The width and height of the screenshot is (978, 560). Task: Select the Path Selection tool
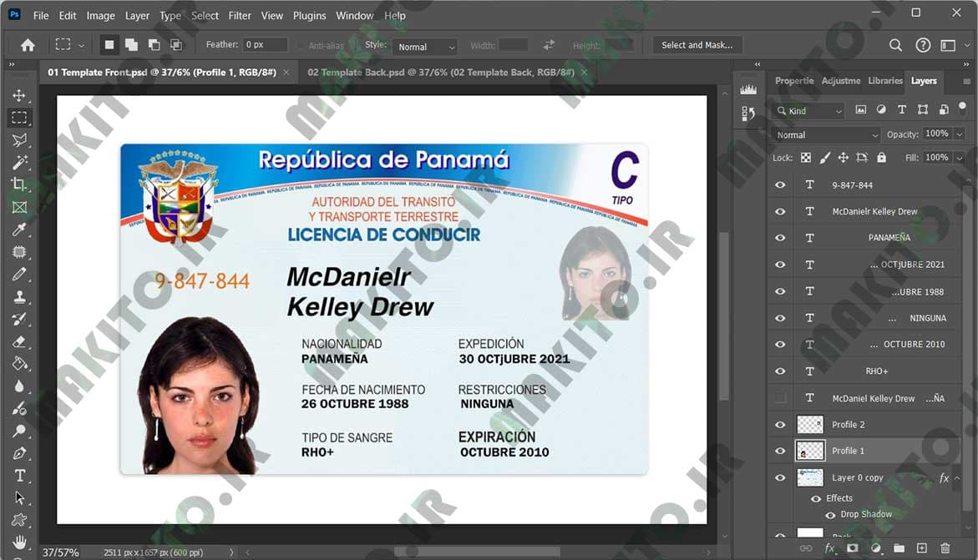19,497
